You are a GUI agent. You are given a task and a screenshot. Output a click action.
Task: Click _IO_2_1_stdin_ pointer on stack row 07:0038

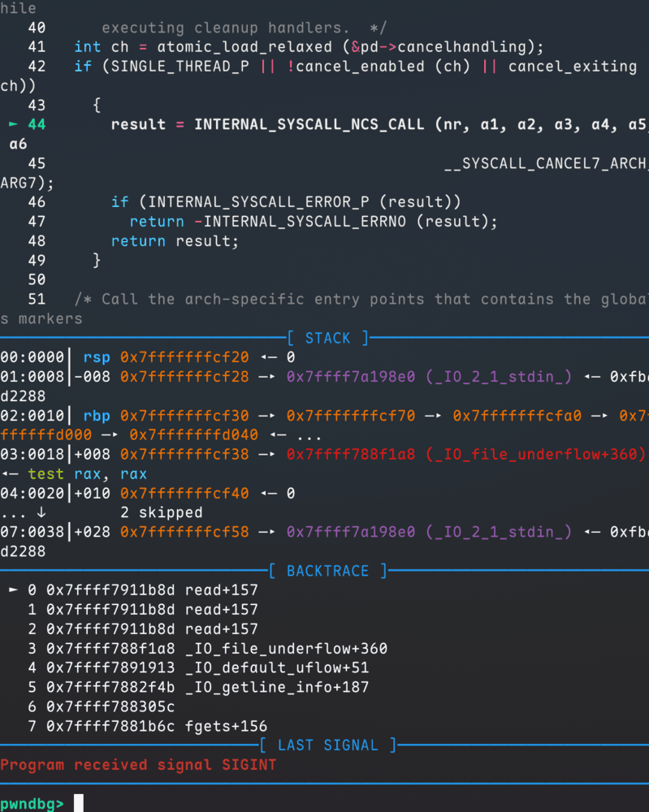[430, 533]
